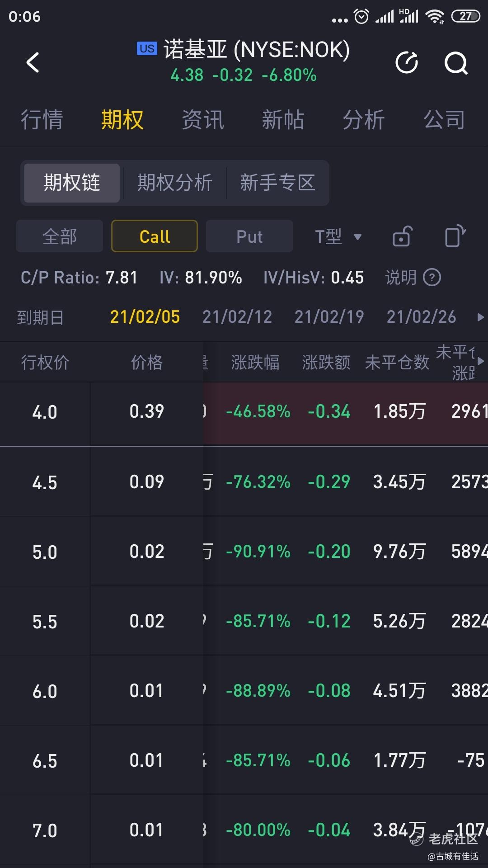The width and height of the screenshot is (488, 868).
Task: Sort by 行权价 column header
Action: [x=45, y=362]
